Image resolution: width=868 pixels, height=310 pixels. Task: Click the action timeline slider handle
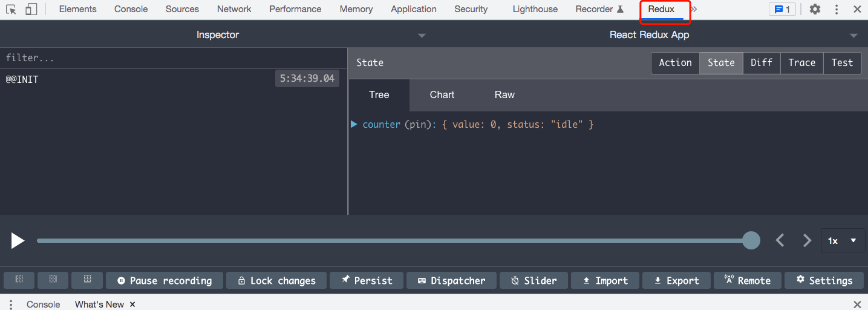click(751, 240)
